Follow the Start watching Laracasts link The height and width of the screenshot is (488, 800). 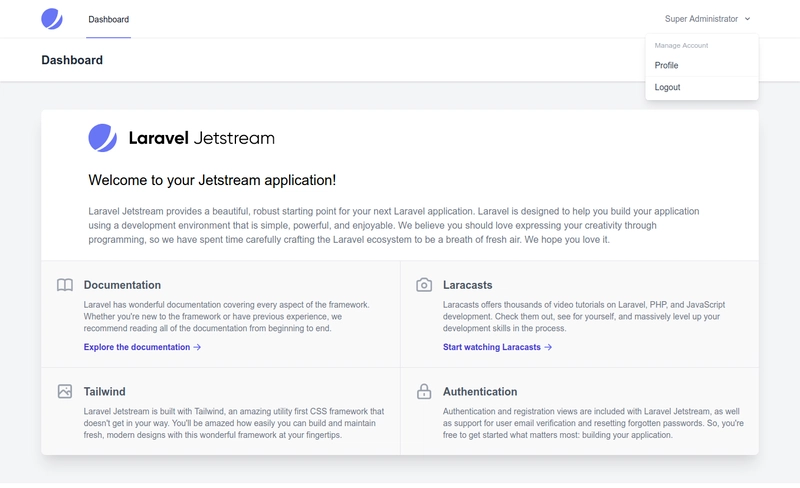click(x=491, y=348)
